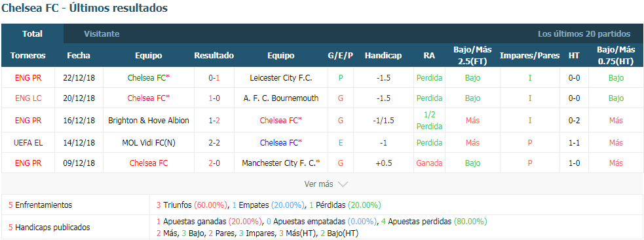This screenshot has height=240, width=644.
Task: Expand the Ver más chevron arrow
Action: coord(343,184)
